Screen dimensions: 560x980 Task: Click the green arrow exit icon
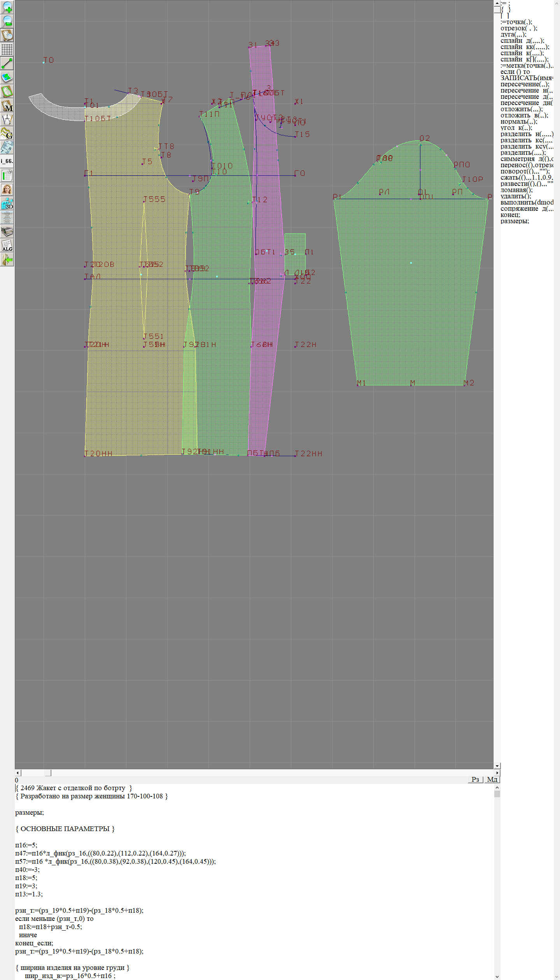[7, 260]
